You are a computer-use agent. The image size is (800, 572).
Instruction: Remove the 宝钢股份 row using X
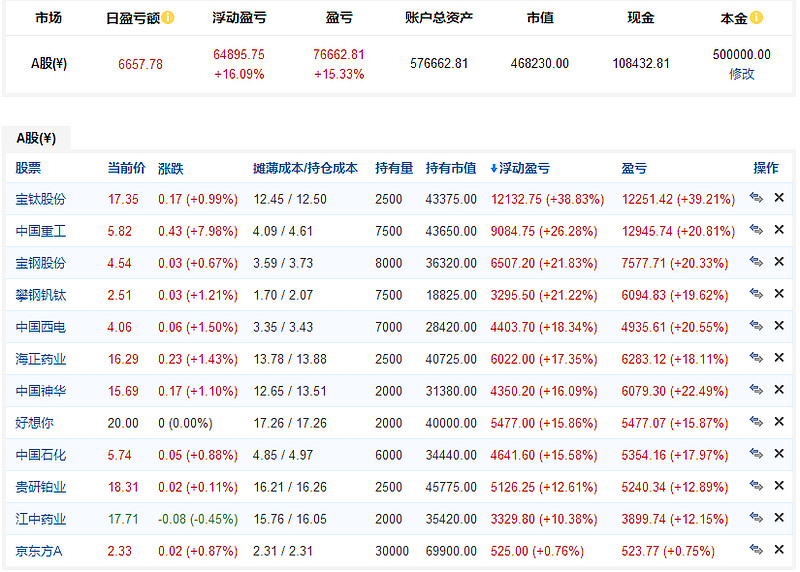pyautogui.click(x=779, y=262)
